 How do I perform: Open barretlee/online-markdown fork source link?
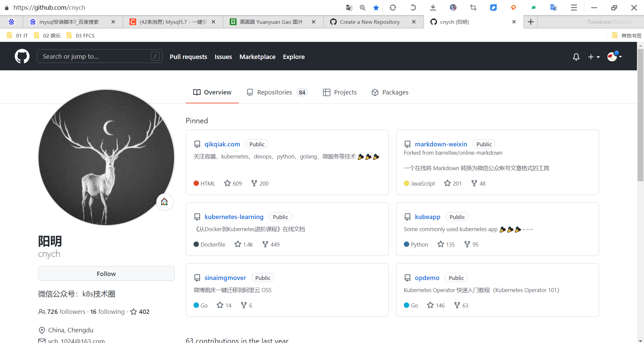469,153
